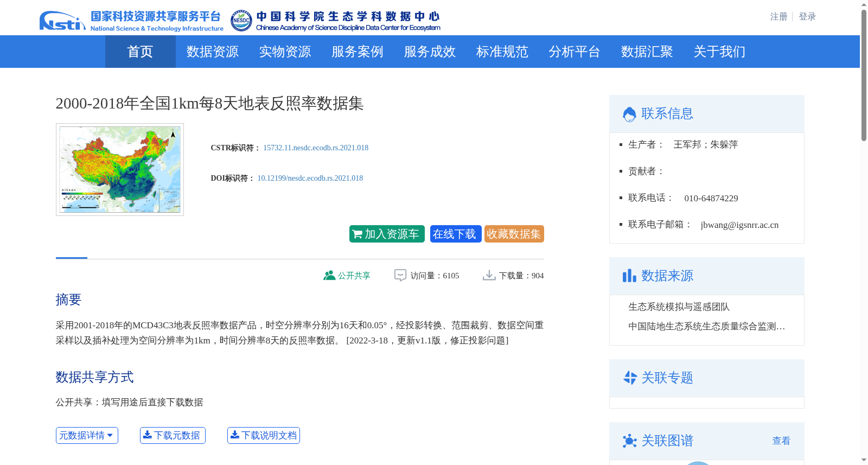Open the CSTR identifier link
The height and width of the screenshot is (465, 868).
pos(316,148)
